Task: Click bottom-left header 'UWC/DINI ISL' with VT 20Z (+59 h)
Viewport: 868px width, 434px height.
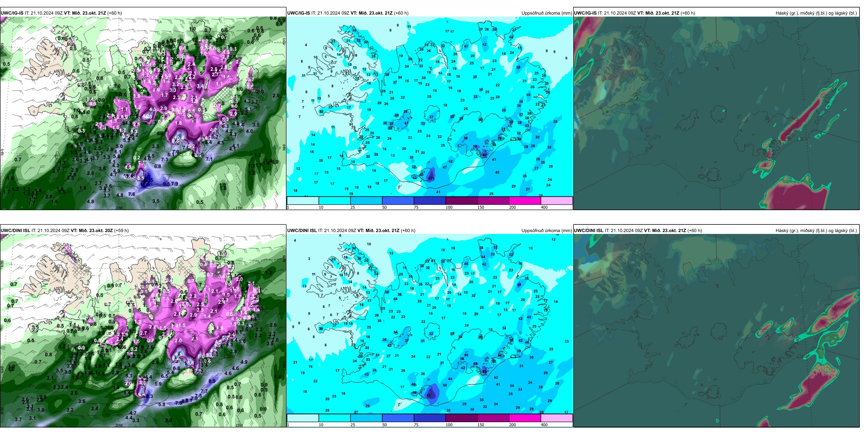Action: point(64,231)
